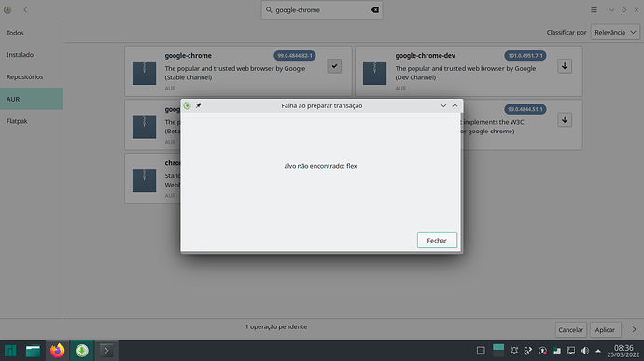Screen dimensions: 644x361
Task: Clear the google-chrome search text
Action: [374, 10]
